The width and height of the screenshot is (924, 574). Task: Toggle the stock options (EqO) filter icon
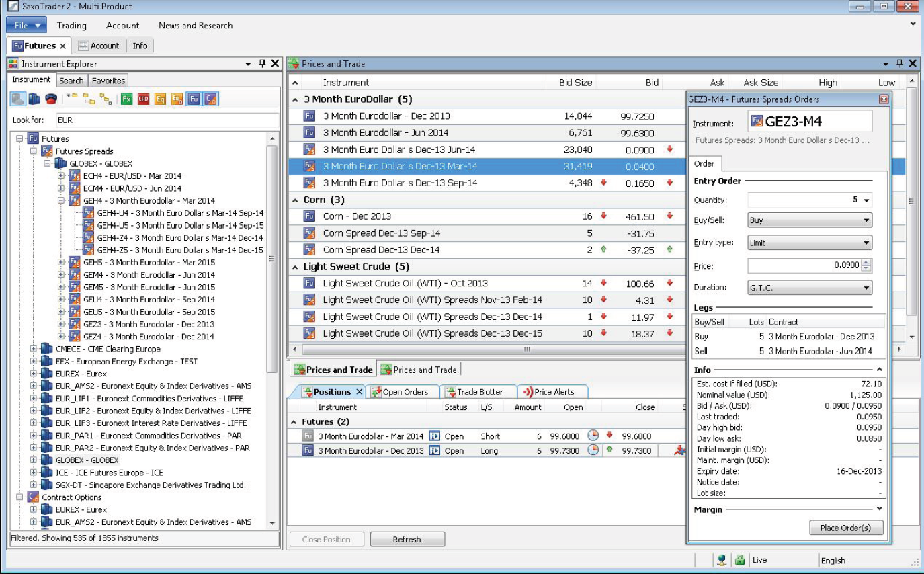tap(177, 99)
